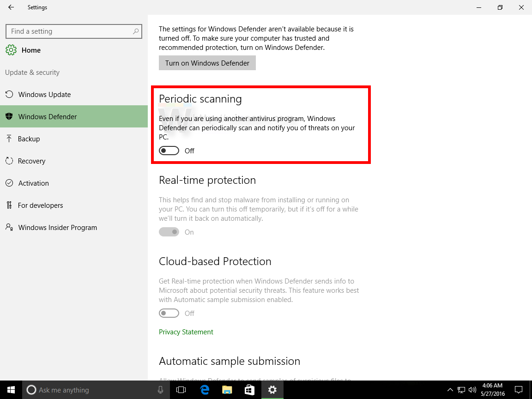Go to the Settings Home page
This screenshot has height=399, width=532.
tap(31, 50)
